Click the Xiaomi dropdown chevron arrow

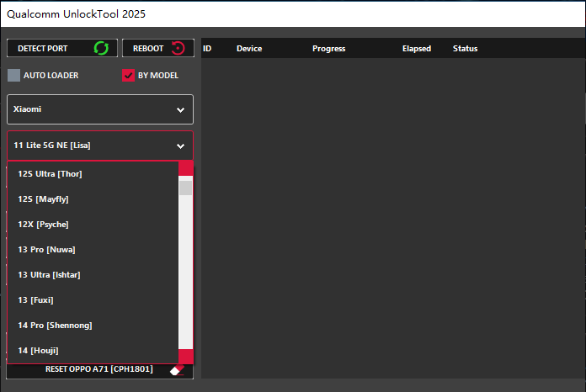pyautogui.click(x=180, y=110)
